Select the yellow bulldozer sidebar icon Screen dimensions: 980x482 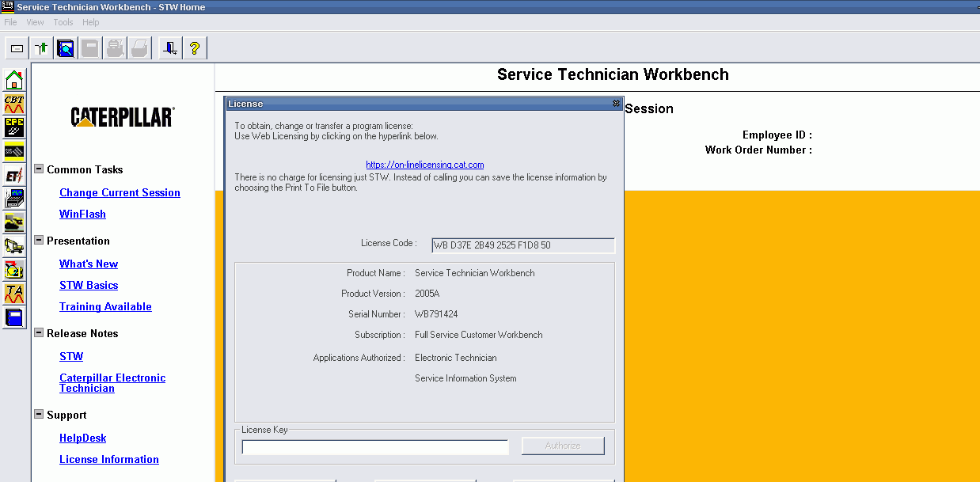coord(14,223)
